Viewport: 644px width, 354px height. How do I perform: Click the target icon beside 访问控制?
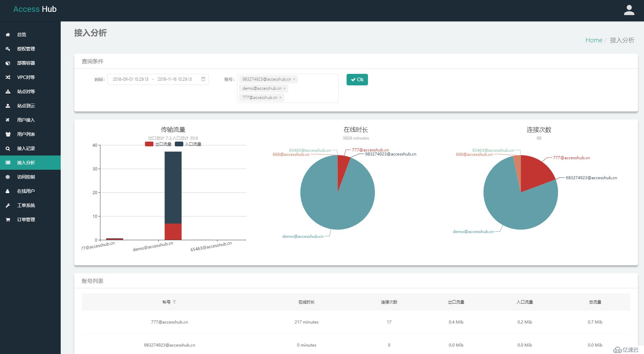pos(8,177)
